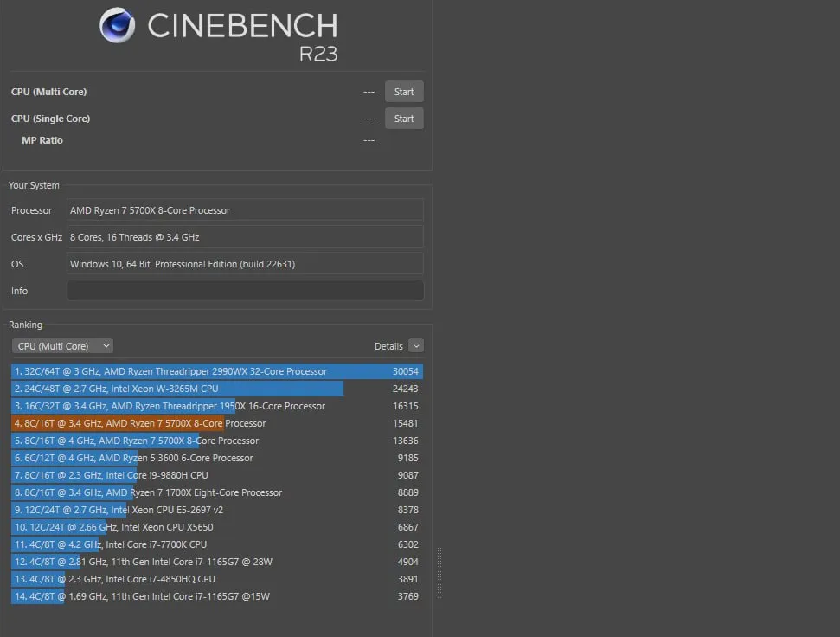Select the highlighted Ryzen 7 5700X 3.4 GHz row
The width and height of the screenshot is (840, 637).
point(217,423)
